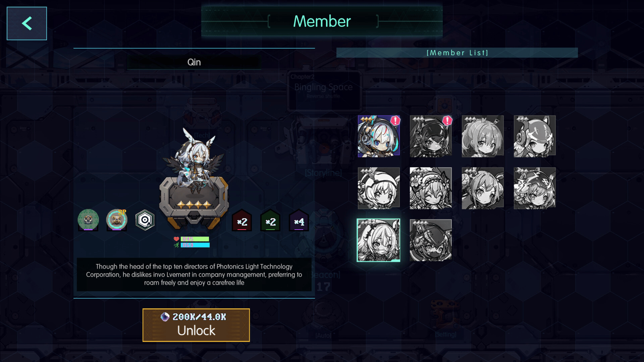Viewport: 644px width, 362px height.
Task: Go back using the arrow button
Action: tap(27, 23)
